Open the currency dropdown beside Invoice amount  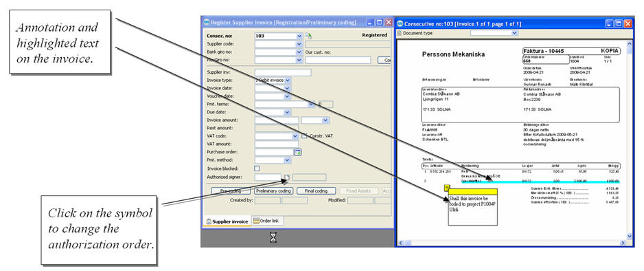[325, 120]
